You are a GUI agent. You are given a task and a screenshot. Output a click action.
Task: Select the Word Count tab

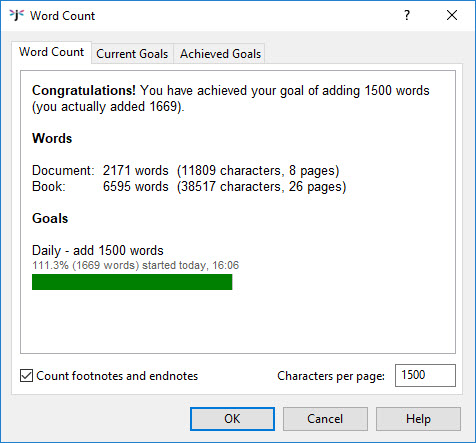51,52
